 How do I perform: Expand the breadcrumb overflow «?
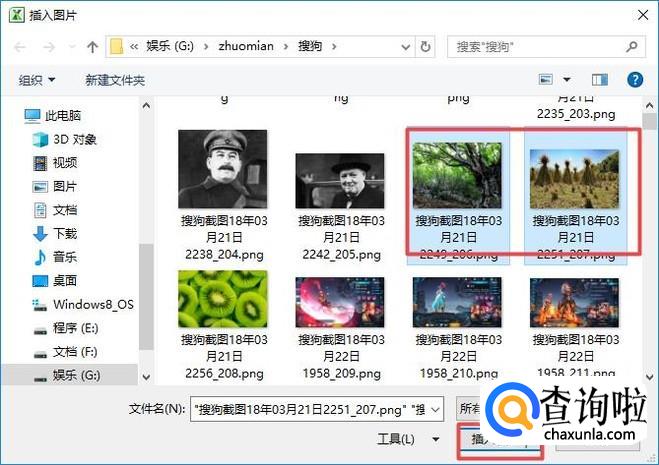(134, 46)
